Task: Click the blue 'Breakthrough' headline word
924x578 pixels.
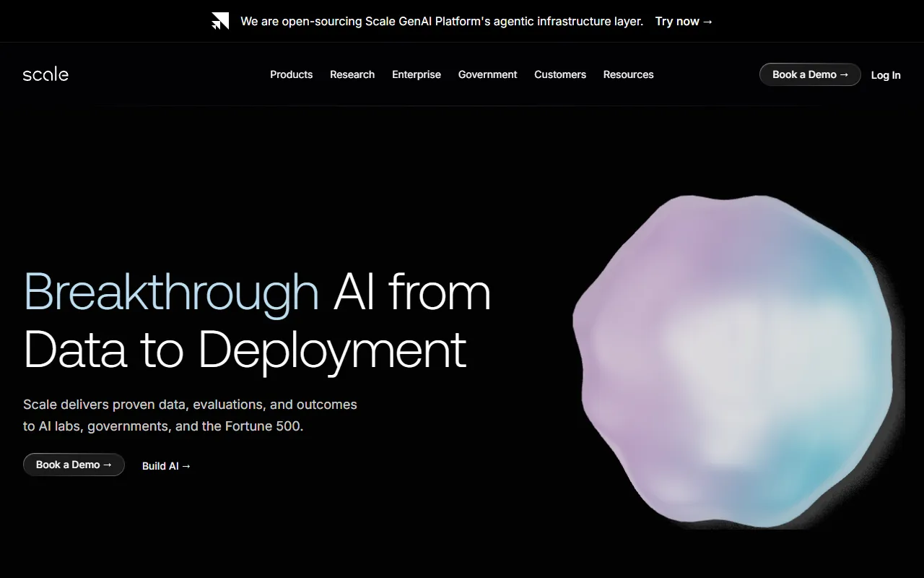Action: 171,293
